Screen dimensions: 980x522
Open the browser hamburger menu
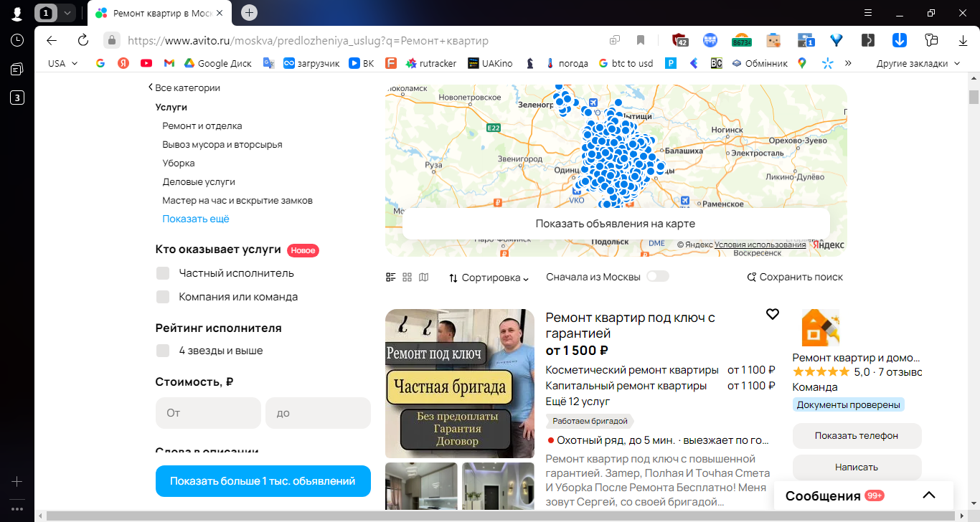point(869,13)
